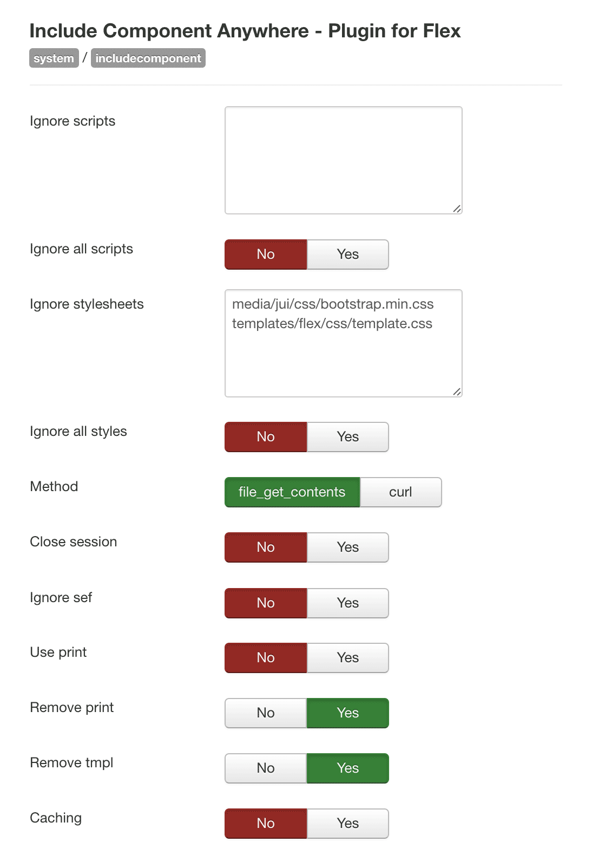592x868 pixels.
Task: Click the 'includecomponent' tag badge
Action: [148, 58]
